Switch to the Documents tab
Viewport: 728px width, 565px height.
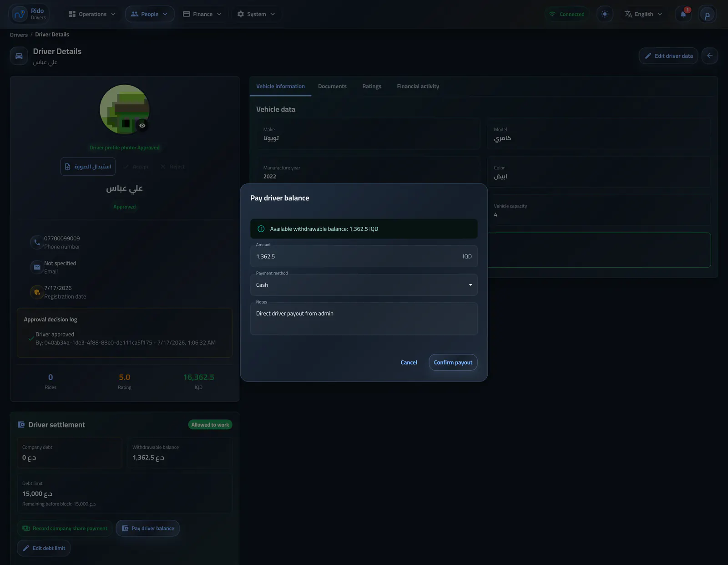pos(332,87)
